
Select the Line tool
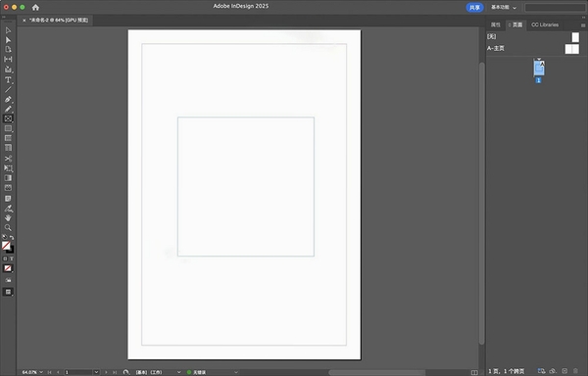click(x=8, y=89)
